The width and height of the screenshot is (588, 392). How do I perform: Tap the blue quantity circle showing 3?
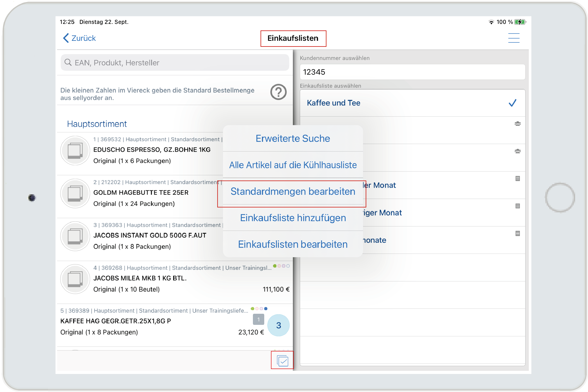[x=278, y=325]
